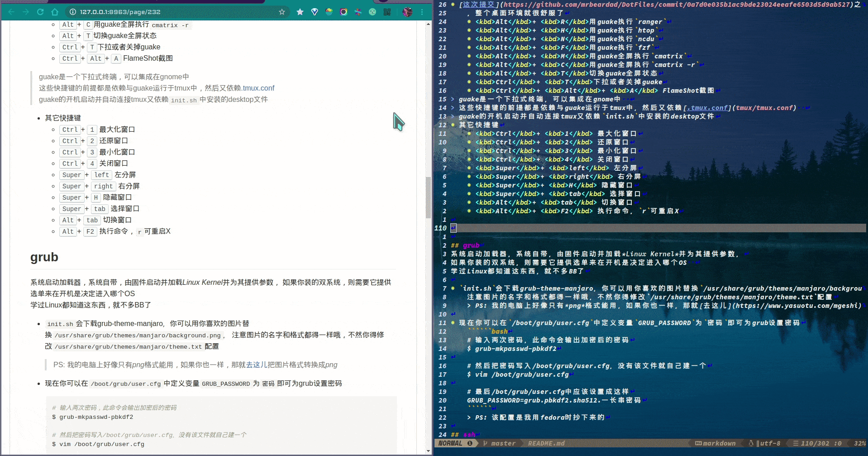
Task: Open the diamond-shaped extension icon
Action: (x=315, y=12)
